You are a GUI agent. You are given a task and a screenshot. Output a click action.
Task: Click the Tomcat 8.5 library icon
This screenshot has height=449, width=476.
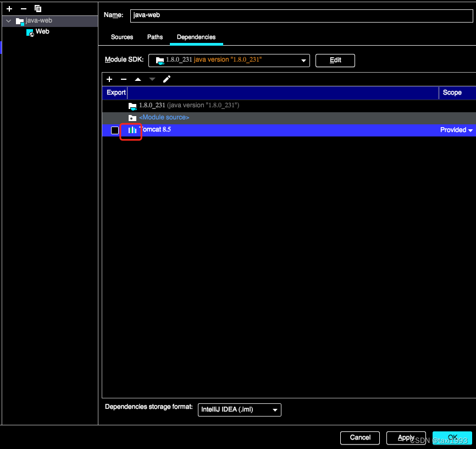tap(131, 130)
